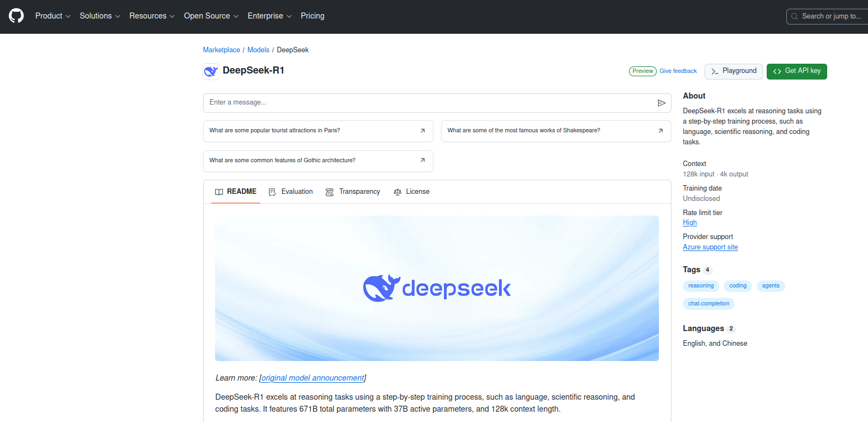Screen dimensions: 868x422
Task: Click the Languages heading
Action: (x=704, y=328)
